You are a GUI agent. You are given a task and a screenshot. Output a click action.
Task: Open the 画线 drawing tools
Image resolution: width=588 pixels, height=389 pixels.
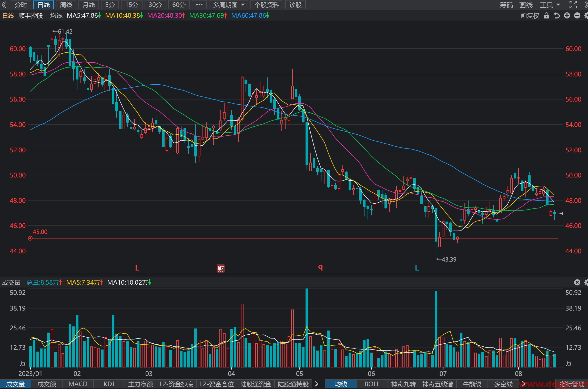point(526,5)
